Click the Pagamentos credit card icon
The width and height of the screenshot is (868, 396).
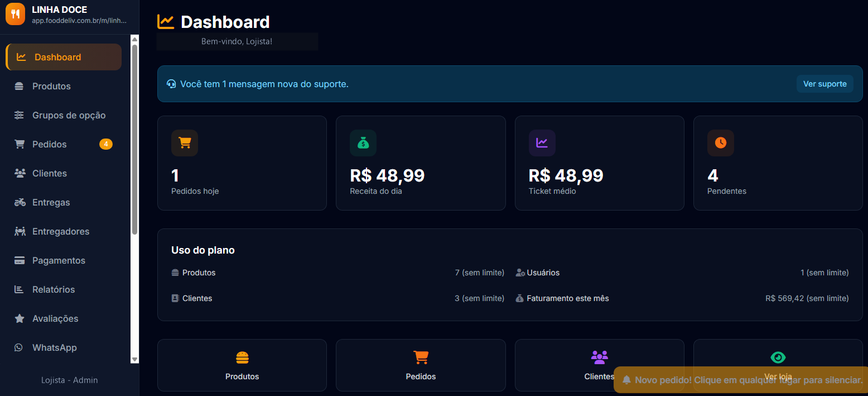20,260
